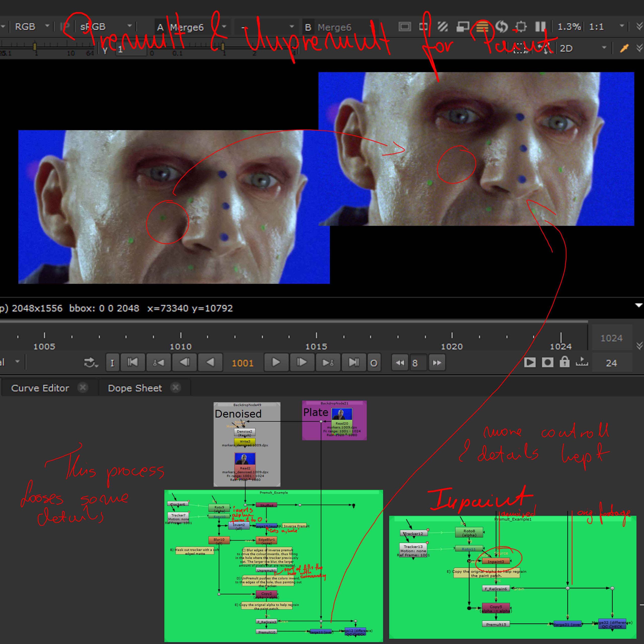Adjust the gain slider handle

35,47
